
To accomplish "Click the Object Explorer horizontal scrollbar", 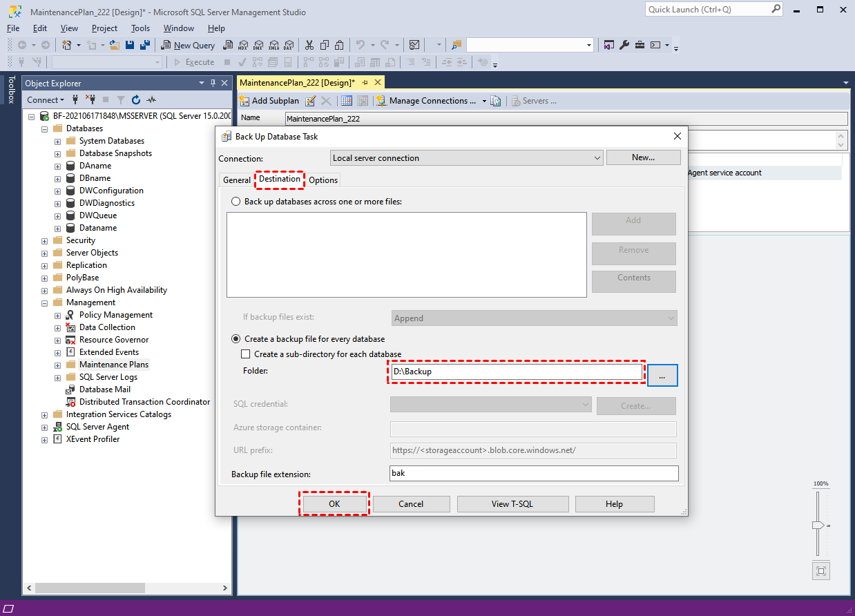I will (90, 588).
